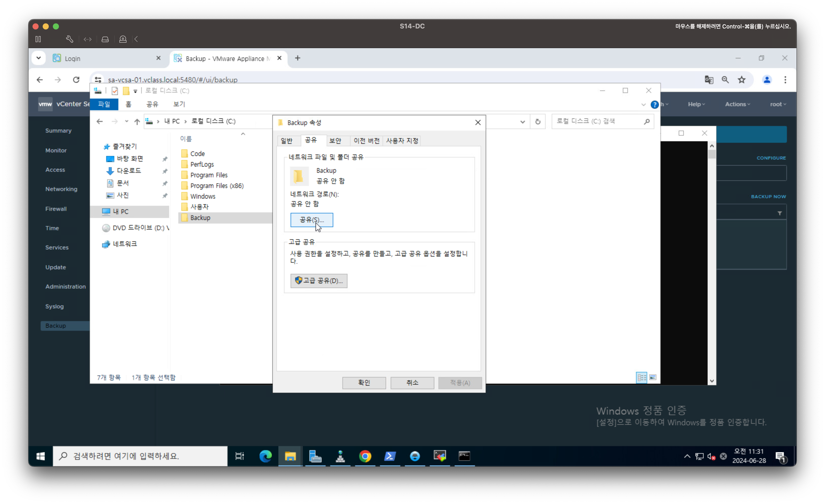Click Google Translate icon in address bar
Screen dimensions: 825x504
tap(709, 80)
